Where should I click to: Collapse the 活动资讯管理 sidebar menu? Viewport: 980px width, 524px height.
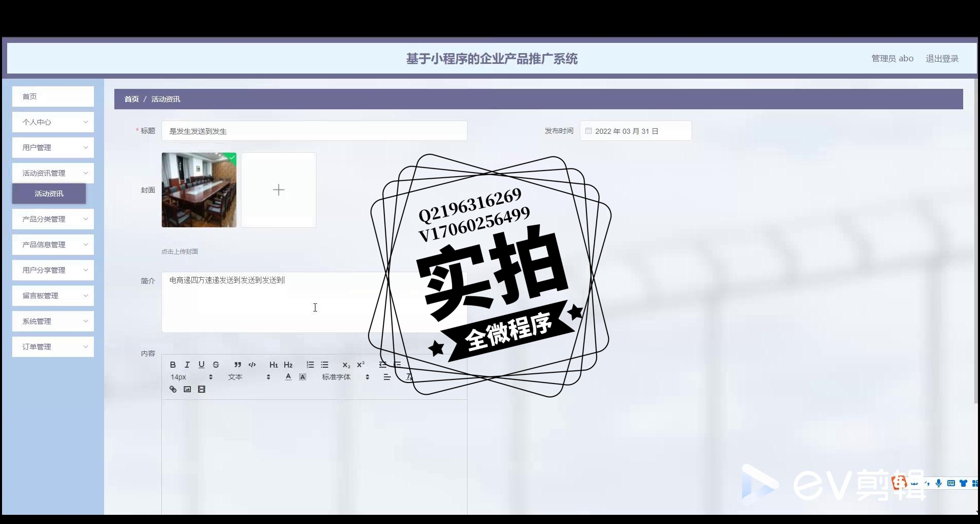point(53,173)
